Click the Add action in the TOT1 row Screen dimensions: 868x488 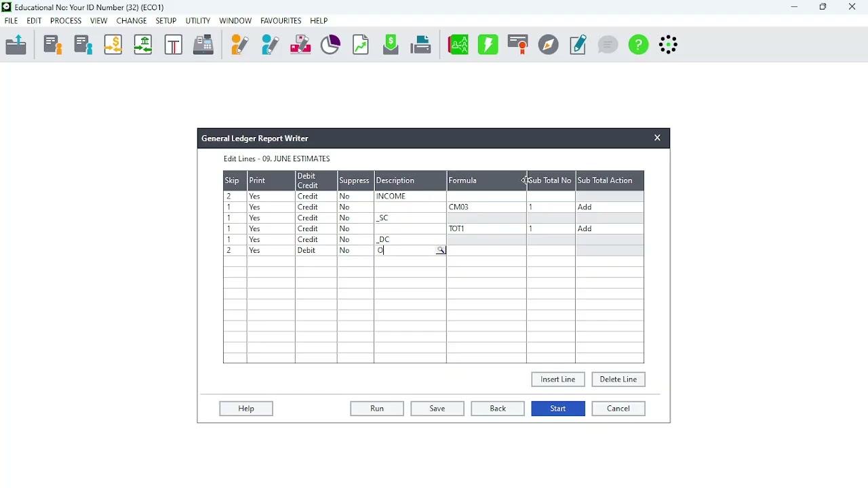point(610,229)
